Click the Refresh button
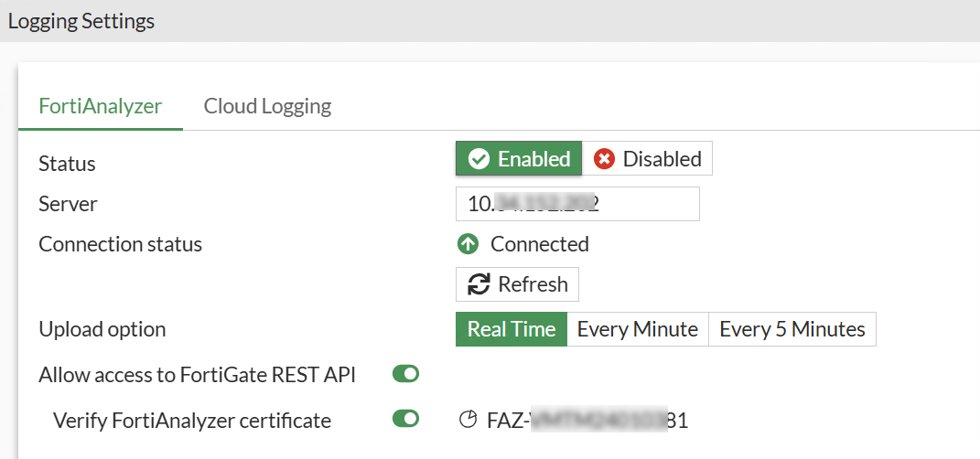The width and height of the screenshot is (980, 459). point(518,284)
